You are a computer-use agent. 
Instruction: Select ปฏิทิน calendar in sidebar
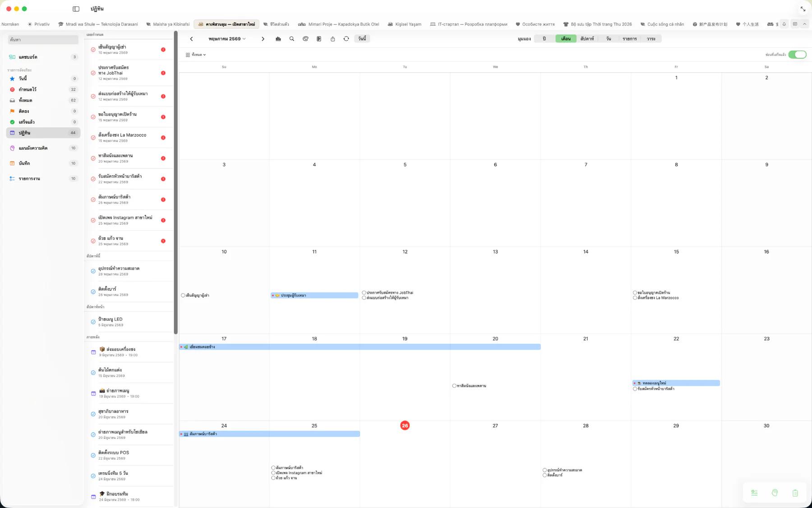pyautogui.click(x=43, y=133)
